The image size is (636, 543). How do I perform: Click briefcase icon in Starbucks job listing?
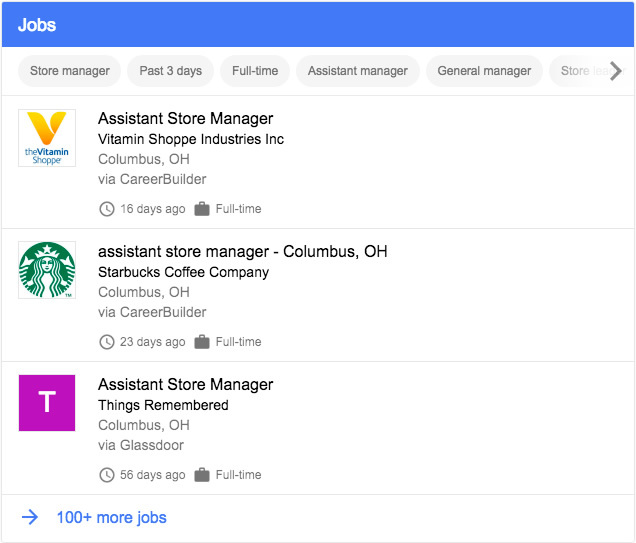pyautogui.click(x=202, y=342)
